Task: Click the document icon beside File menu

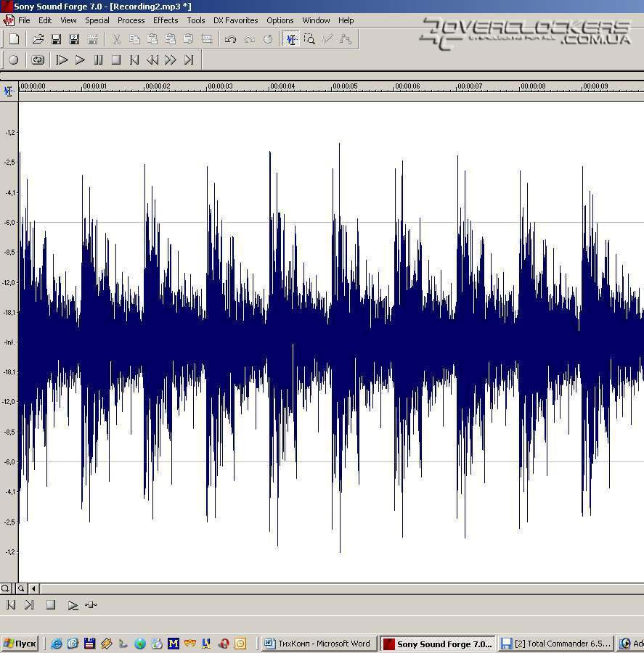Action: [x=8, y=20]
